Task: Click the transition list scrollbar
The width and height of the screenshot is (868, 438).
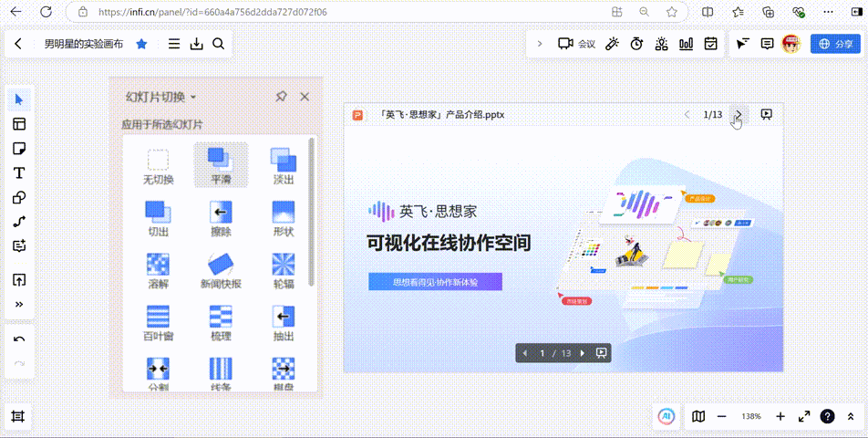Action: (311, 212)
